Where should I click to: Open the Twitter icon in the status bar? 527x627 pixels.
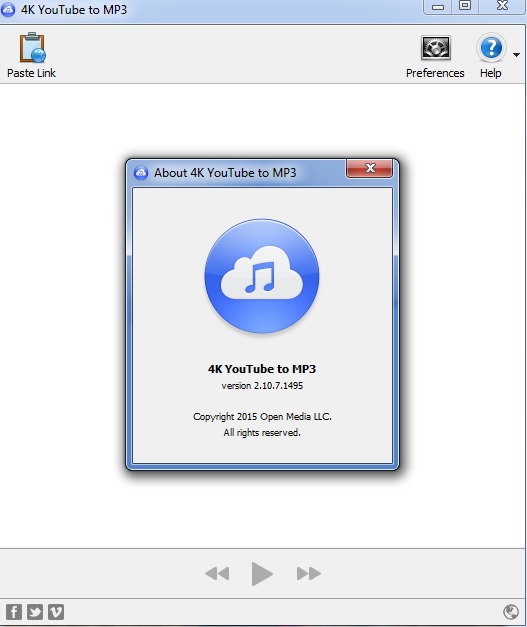pyautogui.click(x=35, y=612)
